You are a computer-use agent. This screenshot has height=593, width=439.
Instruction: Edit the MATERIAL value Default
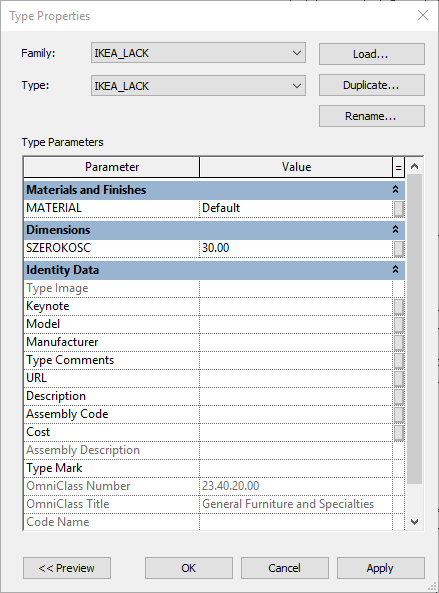click(x=296, y=208)
